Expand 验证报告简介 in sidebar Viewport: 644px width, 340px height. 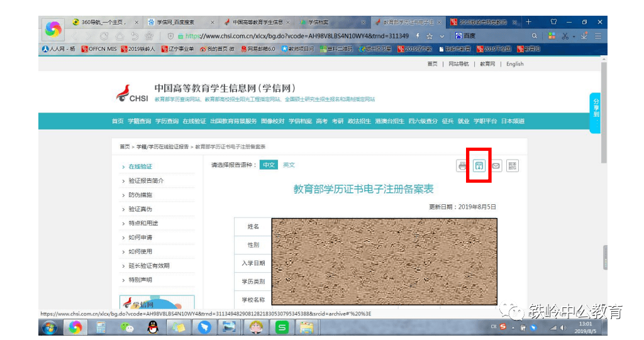[146, 181]
